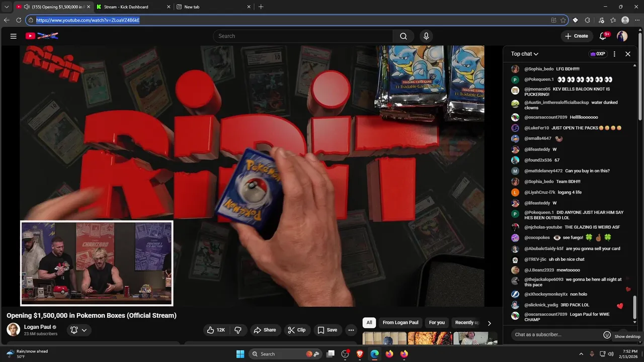Open live chat options three-dot menu
The width and height of the screenshot is (644, 362).
(614, 54)
